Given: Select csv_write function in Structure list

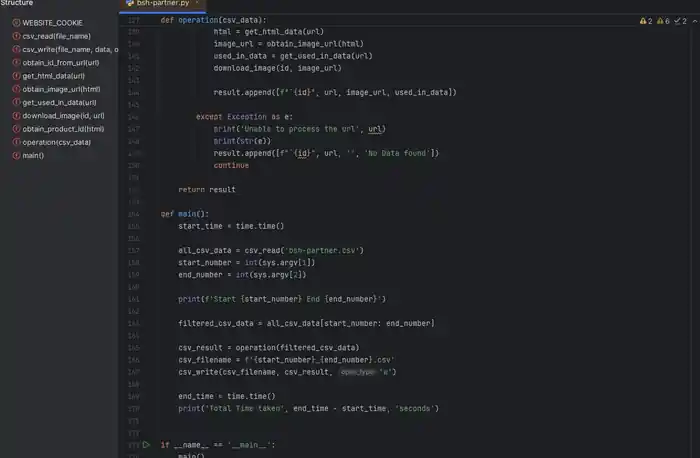Looking at the screenshot, I should click(70, 50).
